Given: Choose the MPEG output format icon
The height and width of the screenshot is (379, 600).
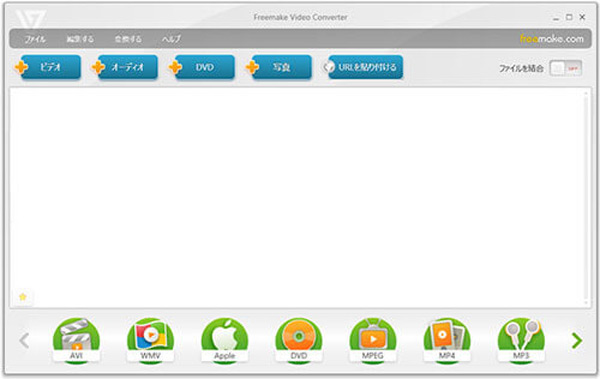Looking at the screenshot, I should pos(373,340).
